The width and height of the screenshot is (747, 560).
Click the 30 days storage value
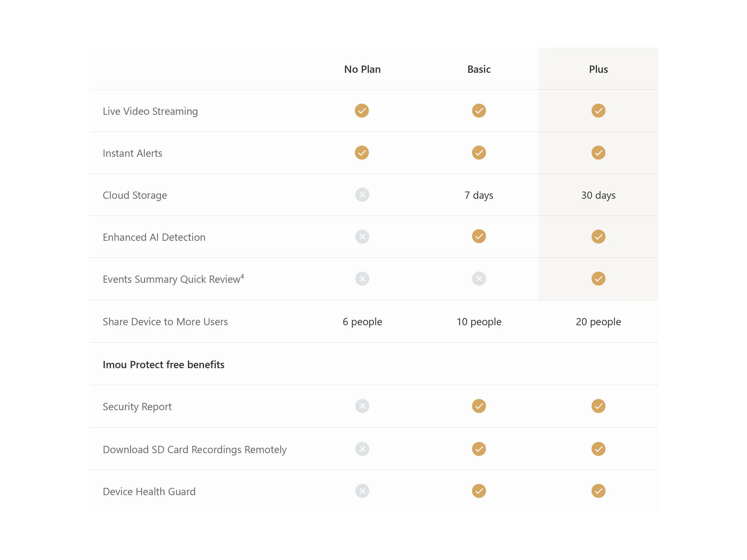[599, 195]
